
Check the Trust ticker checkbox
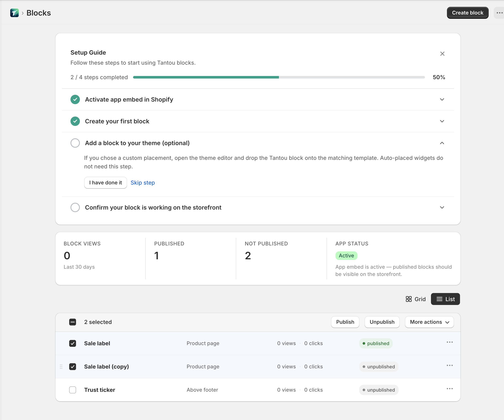(x=72, y=390)
